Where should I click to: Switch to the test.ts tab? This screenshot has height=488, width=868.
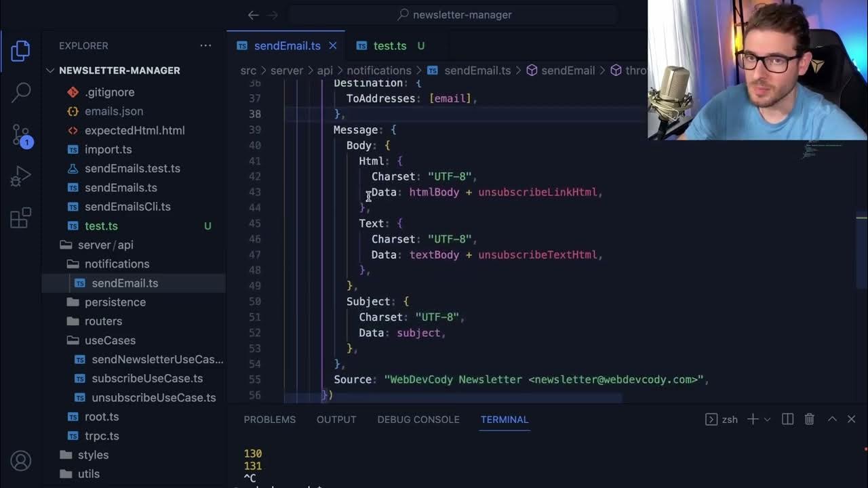pyautogui.click(x=390, y=46)
